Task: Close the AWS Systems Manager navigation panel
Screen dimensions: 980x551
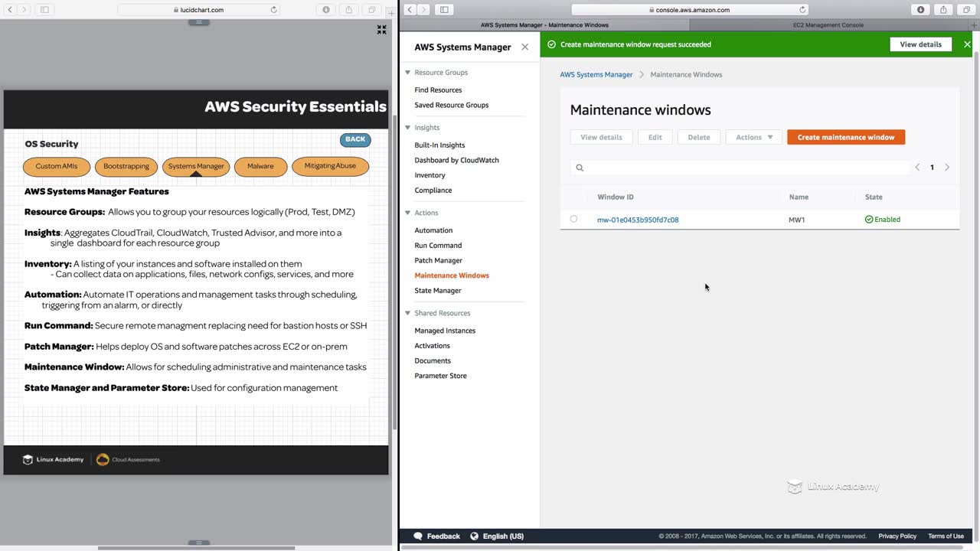Action: point(524,47)
